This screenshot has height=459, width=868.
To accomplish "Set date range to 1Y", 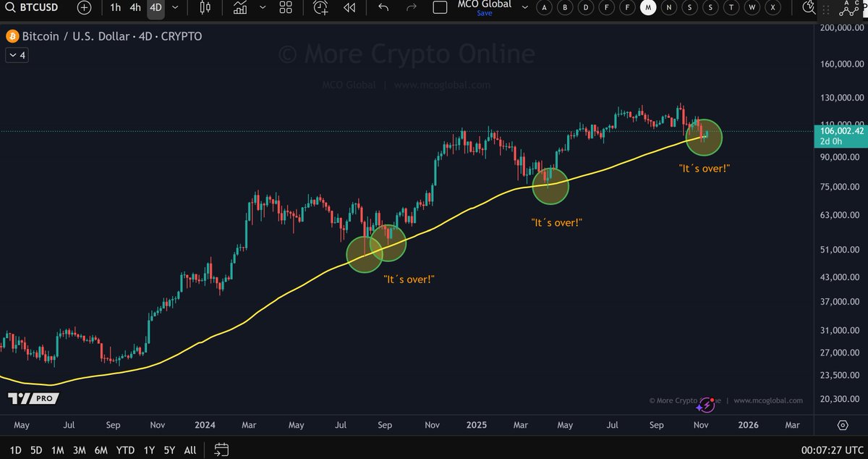I will pos(149,450).
